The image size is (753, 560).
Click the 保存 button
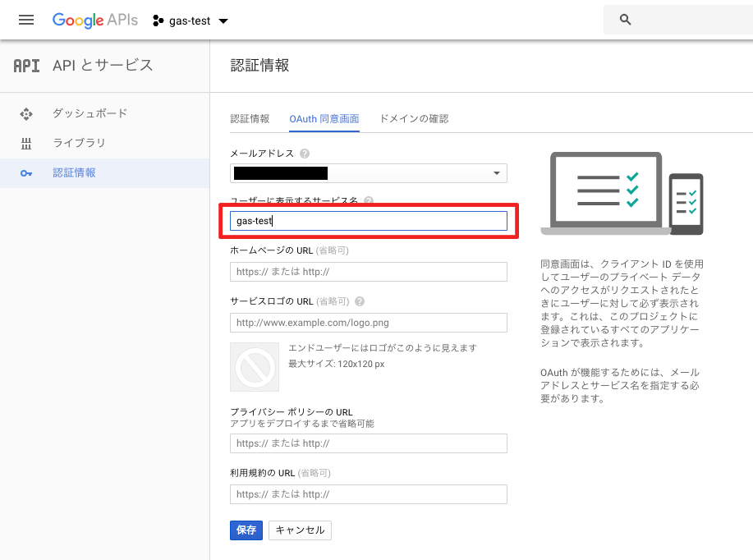(246, 530)
